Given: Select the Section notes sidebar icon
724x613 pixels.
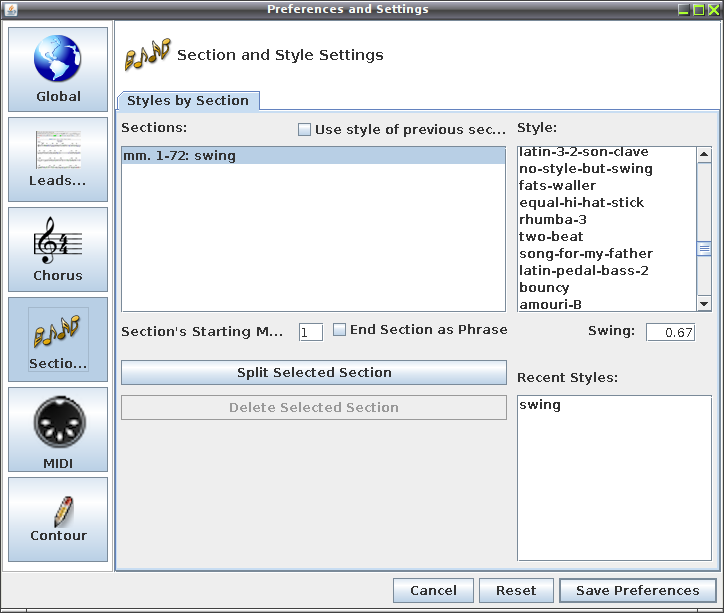Looking at the screenshot, I should point(57,331).
